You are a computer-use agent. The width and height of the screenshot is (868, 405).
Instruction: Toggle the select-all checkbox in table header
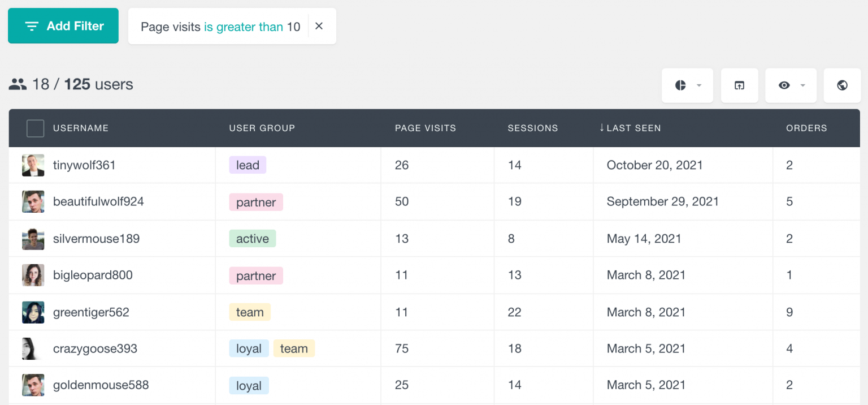[x=35, y=128]
